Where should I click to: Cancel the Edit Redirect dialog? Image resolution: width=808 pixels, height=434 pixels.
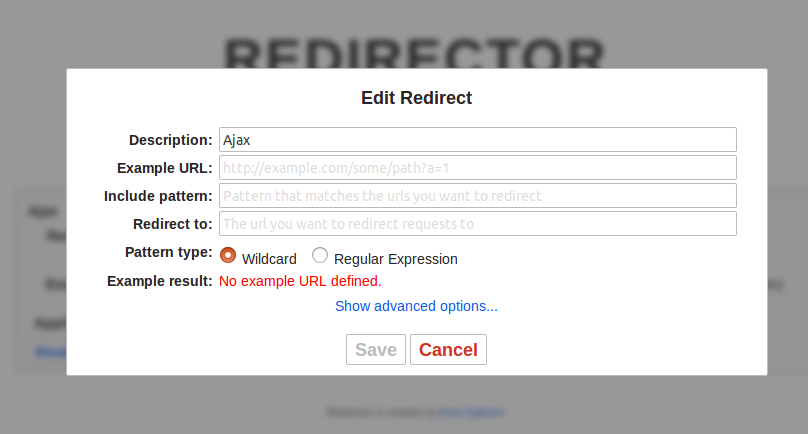(x=448, y=349)
